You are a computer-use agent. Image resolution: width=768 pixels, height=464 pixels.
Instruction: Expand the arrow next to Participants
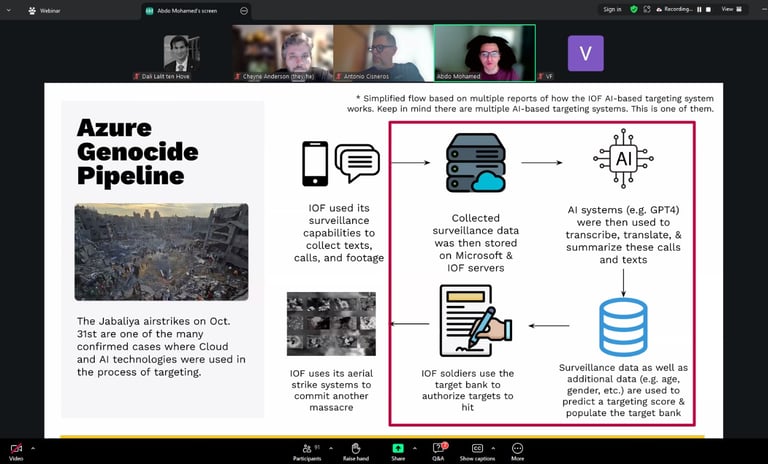point(331,448)
